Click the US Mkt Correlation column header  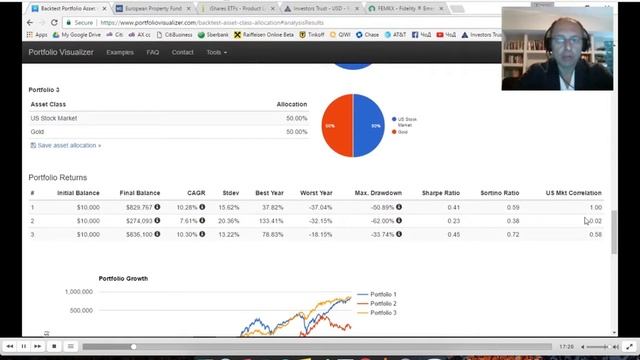[x=573, y=193]
